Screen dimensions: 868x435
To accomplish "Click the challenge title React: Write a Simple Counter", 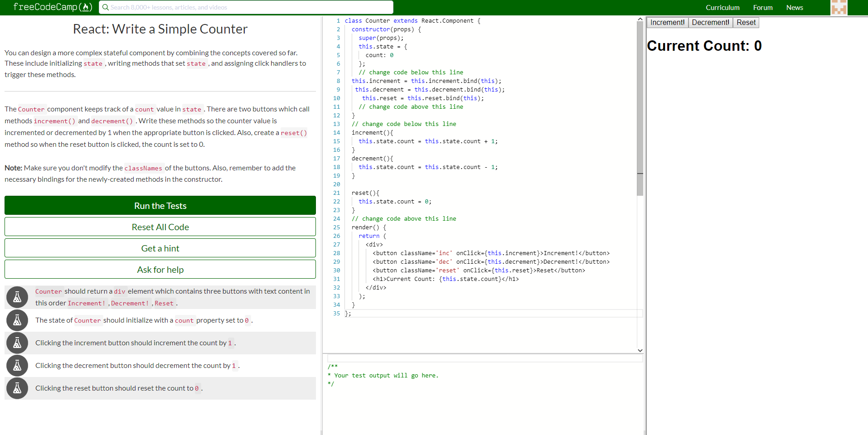I will [160, 29].
